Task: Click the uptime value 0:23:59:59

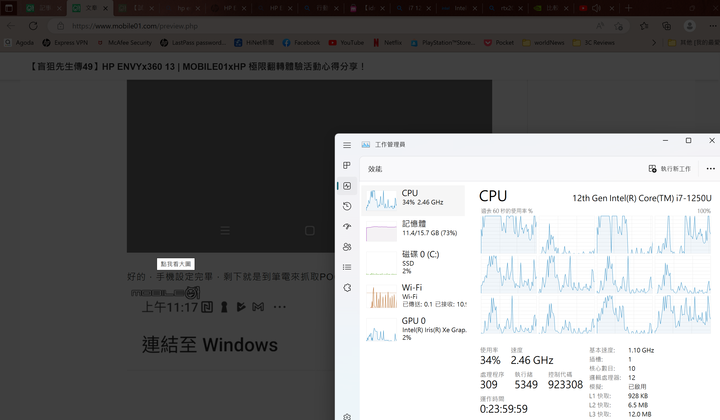Action: (503, 409)
